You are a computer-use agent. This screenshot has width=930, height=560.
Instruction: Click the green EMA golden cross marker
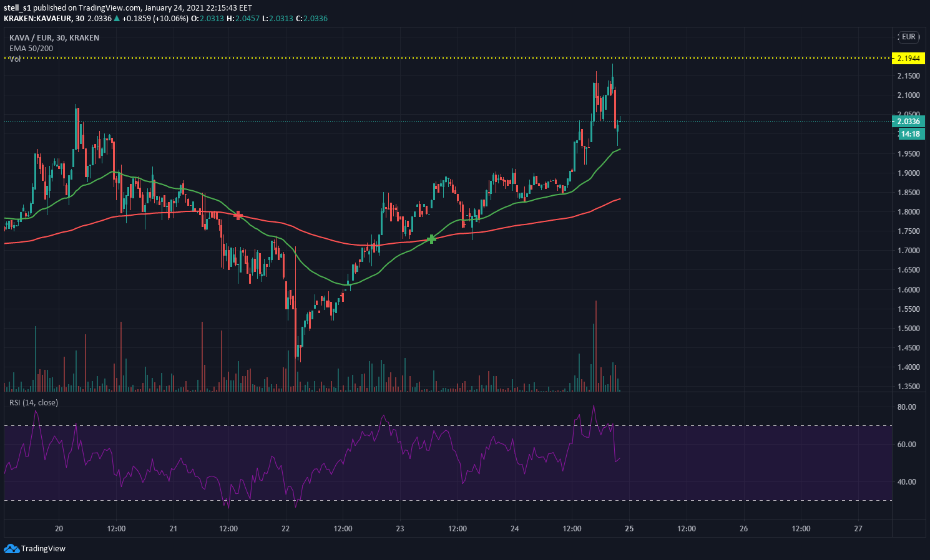[x=431, y=239]
